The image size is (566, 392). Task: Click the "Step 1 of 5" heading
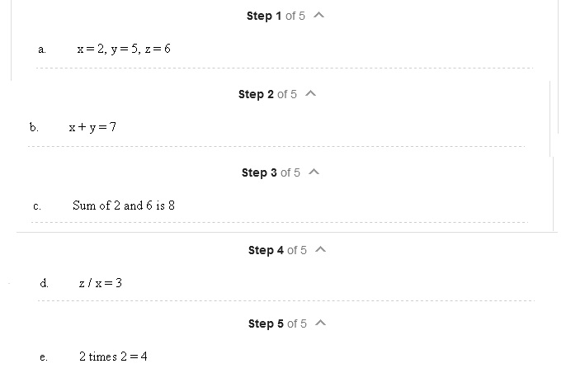click(276, 16)
